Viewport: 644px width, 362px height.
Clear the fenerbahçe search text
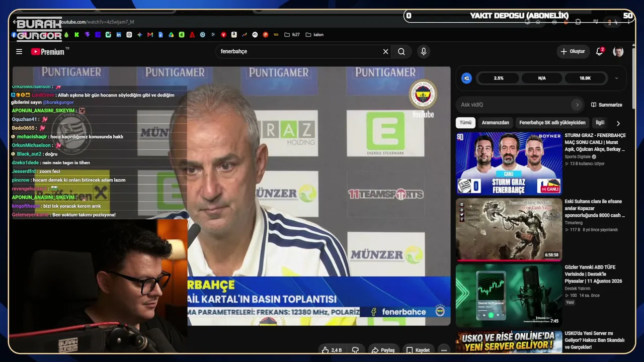(x=386, y=51)
